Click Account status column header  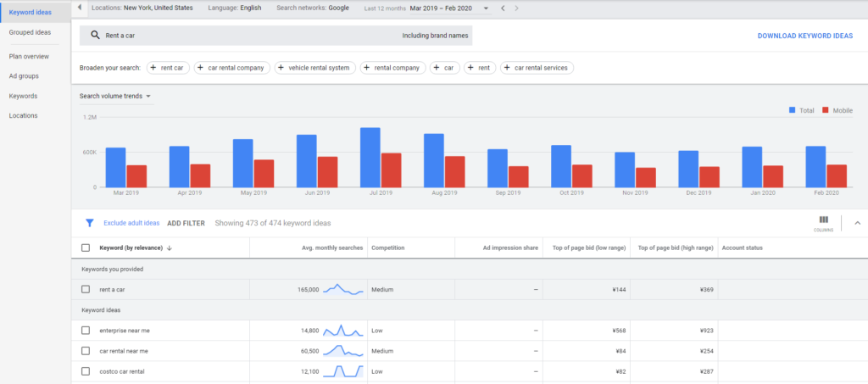[x=743, y=248]
